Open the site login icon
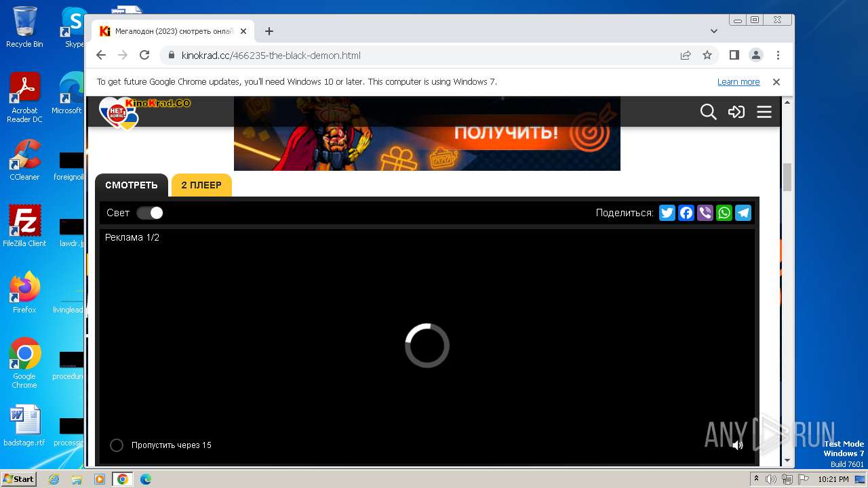The width and height of the screenshot is (868, 488). pos(736,112)
